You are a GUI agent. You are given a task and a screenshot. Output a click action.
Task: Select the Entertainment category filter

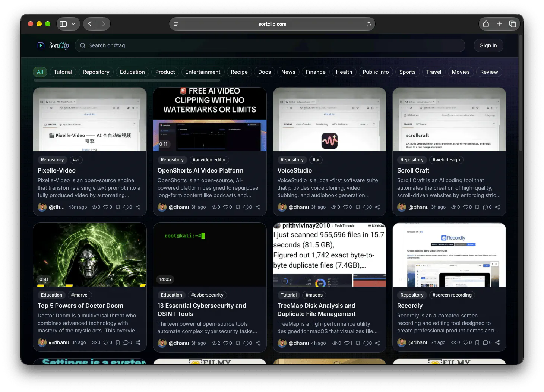(203, 72)
